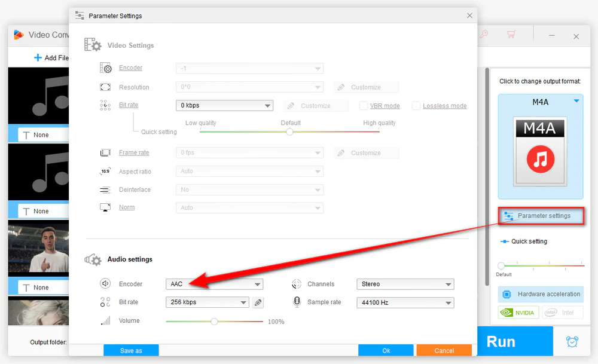The image size is (598, 364).
Task: Open the Channels Stereo dropdown
Action: (x=405, y=284)
